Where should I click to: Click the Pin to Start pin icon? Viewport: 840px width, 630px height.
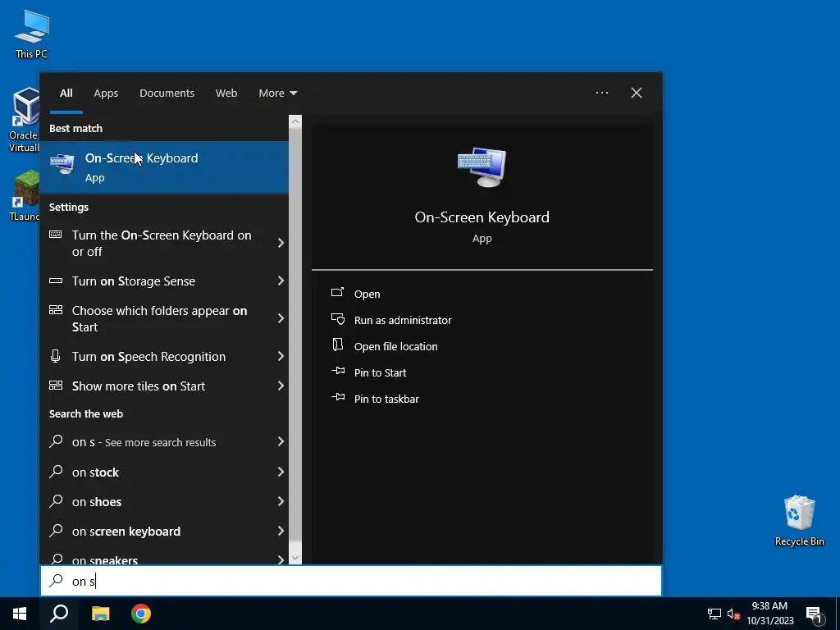click(337, 372)
